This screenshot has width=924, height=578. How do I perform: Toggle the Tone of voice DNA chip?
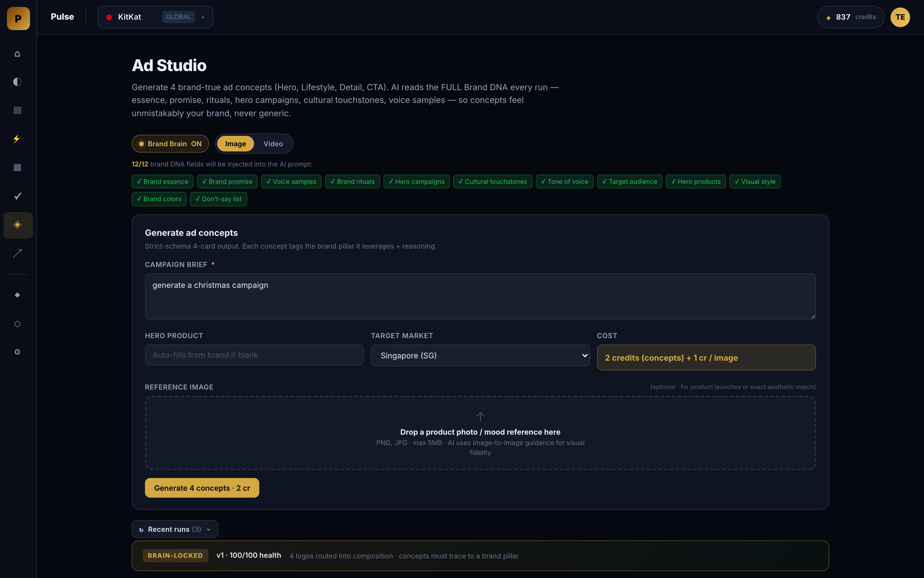point(565,181)
